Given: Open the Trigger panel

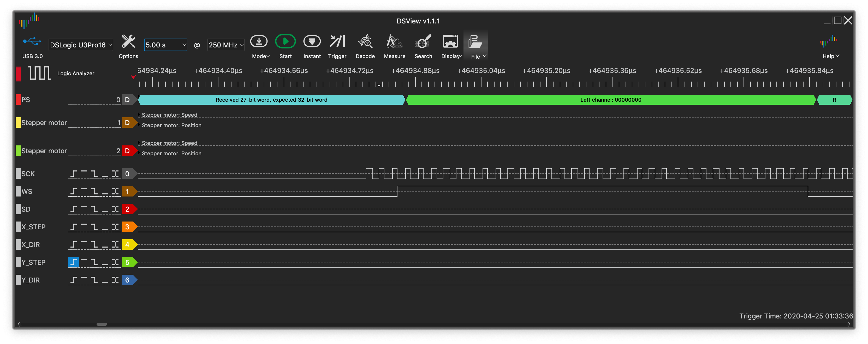Looking at the screenshot, I should [337, 42].
